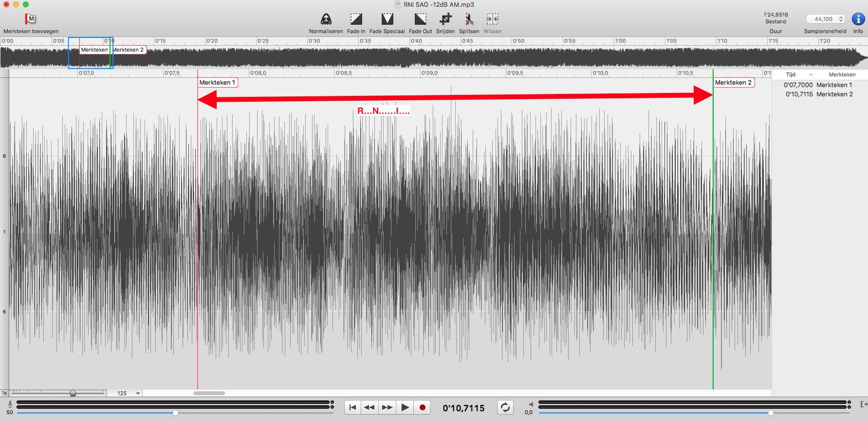Open the Fade Speciaal tool
The height and width of the screenshot is (421, 868).
[x=387, y=19]
